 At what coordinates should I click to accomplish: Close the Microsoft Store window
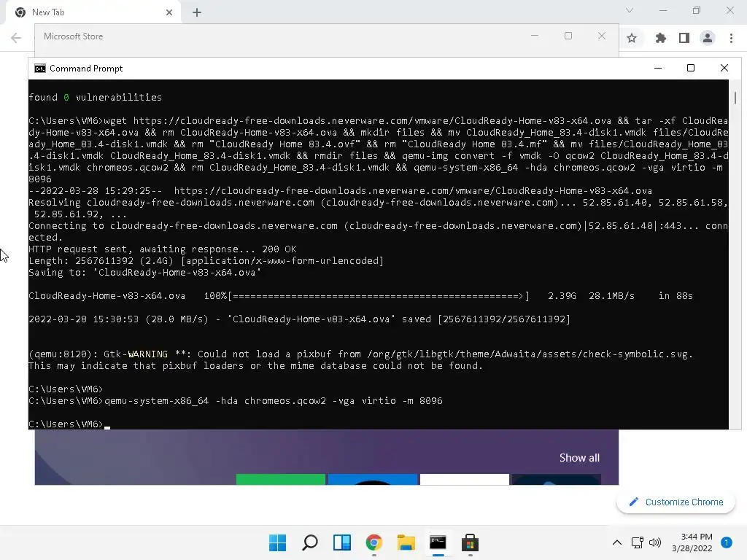tap(602, 36)
